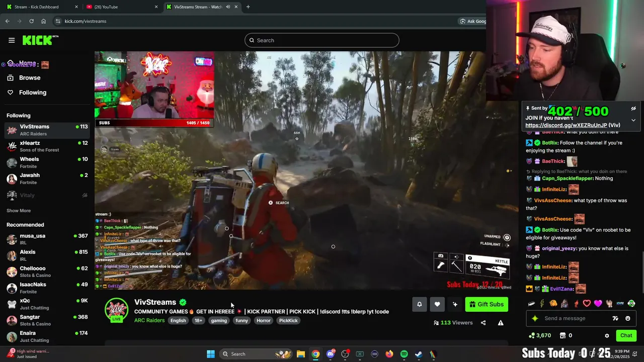The width and height of the screenshot is (644, 362).
Task: Open xHeartz channel in sidebar
Action: pyautogui.click(x=47, y=146)
